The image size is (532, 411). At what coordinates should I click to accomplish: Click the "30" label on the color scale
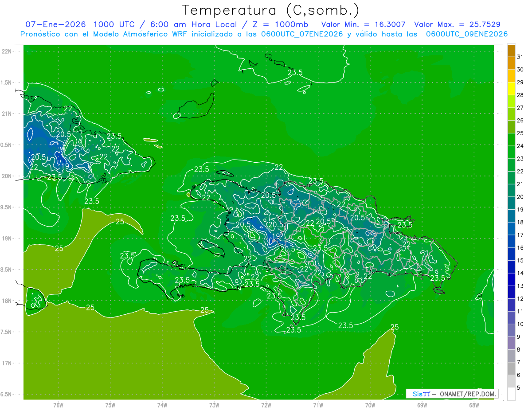tap(520, 70)
